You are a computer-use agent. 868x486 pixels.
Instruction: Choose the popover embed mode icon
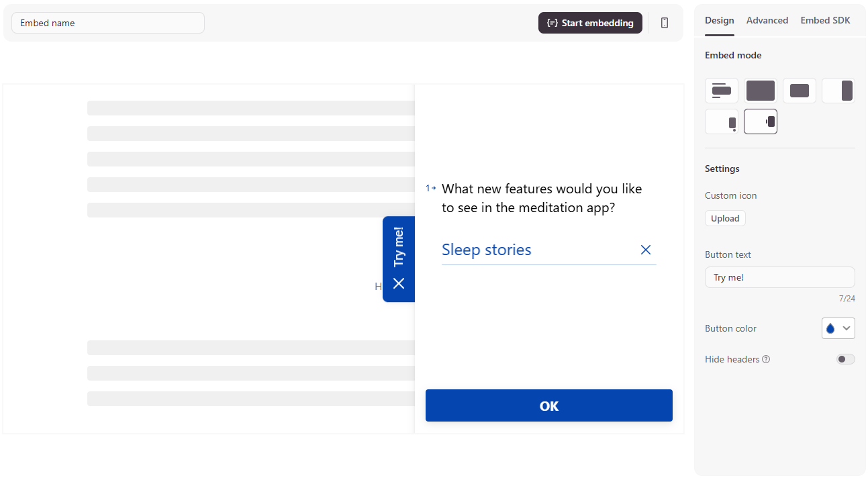coord(722,121)
